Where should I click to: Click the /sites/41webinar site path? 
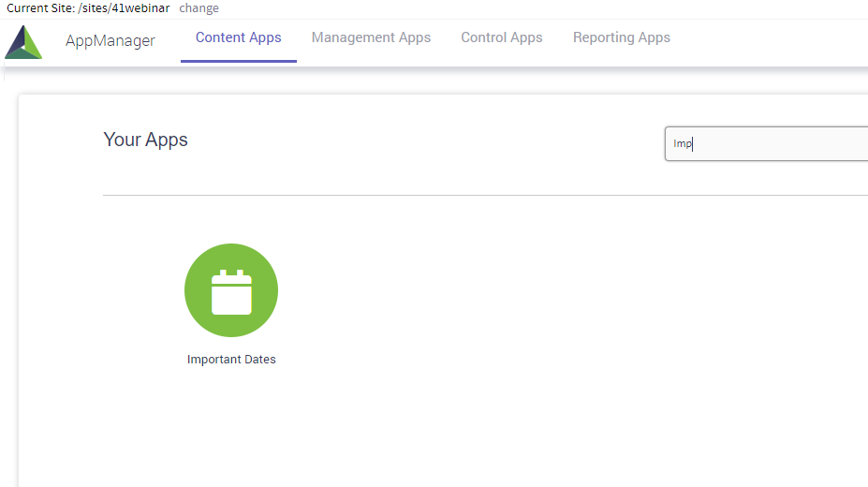(x=124, y=8)
